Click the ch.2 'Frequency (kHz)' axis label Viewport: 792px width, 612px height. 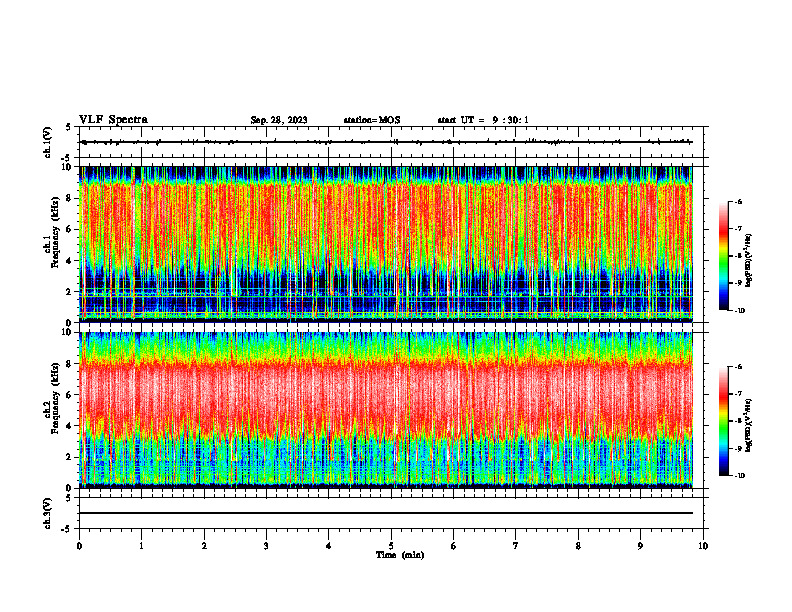click(55, 398)
